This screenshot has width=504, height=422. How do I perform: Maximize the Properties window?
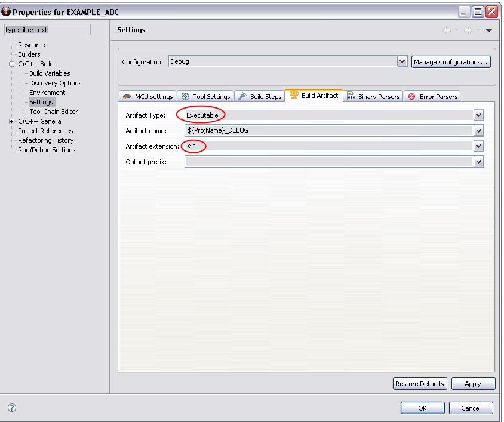pyautogui.click(x=478, y=12)
